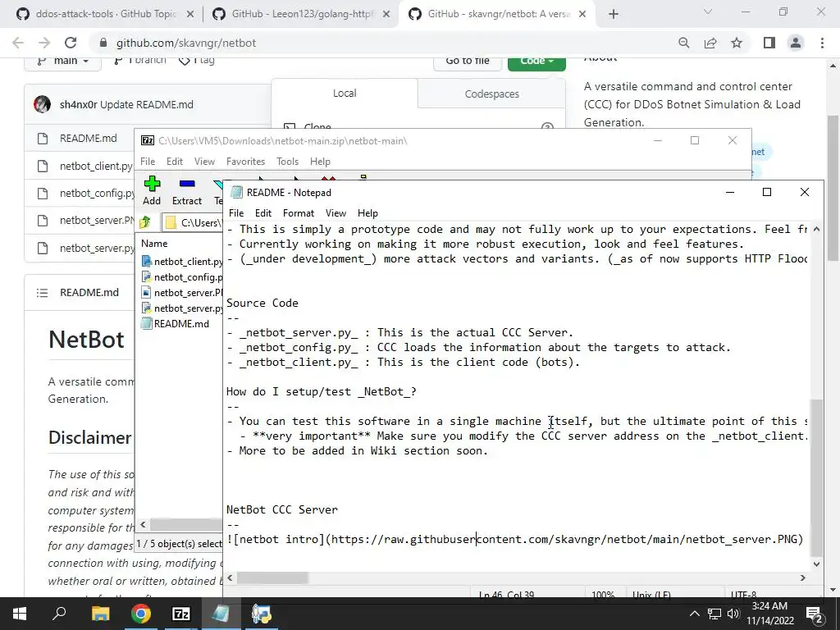Open the Notepad Format menu

299,213
